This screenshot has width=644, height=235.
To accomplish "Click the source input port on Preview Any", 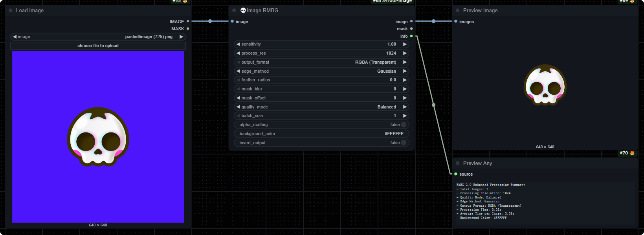I will pos(456,174).
